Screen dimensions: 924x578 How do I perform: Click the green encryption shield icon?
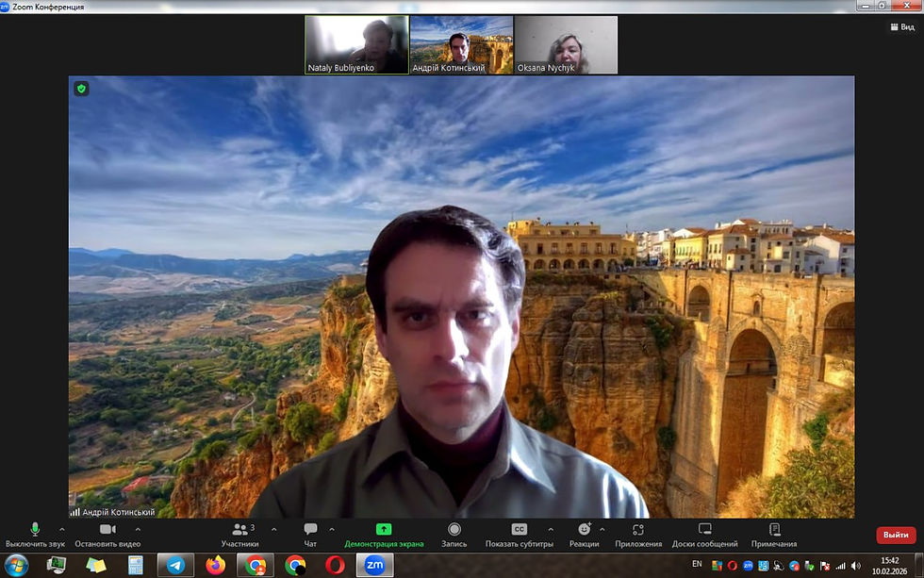(x=81, y=89)
